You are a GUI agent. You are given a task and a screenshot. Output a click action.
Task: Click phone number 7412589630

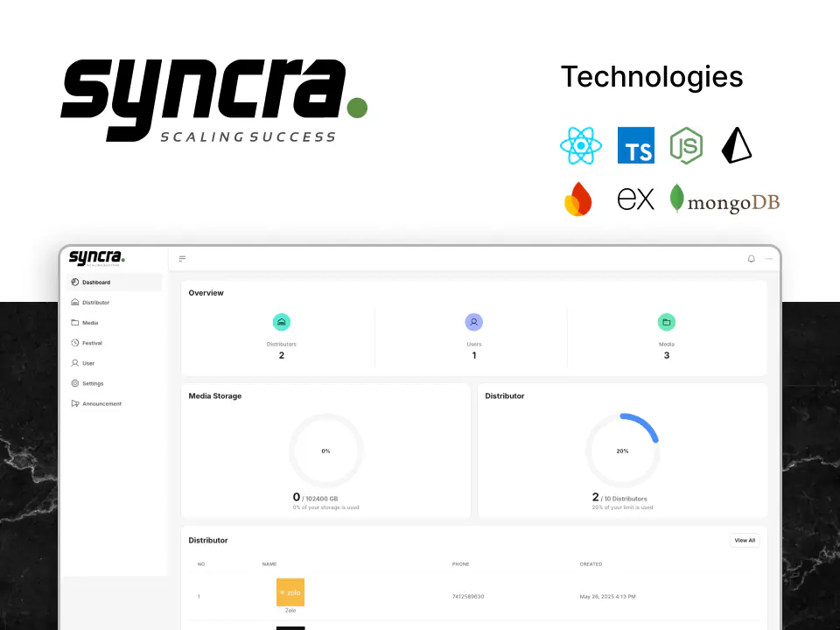click(x=468, y=597)
